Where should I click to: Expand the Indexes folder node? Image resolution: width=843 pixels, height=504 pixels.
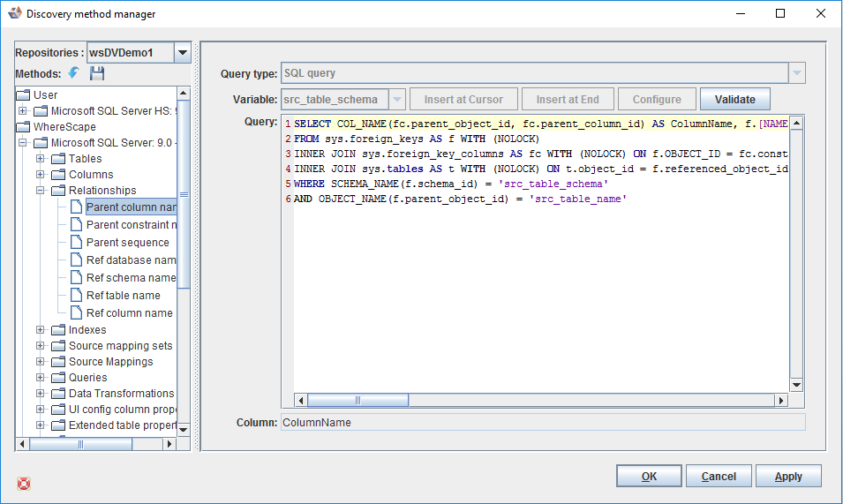pos(41,330)
